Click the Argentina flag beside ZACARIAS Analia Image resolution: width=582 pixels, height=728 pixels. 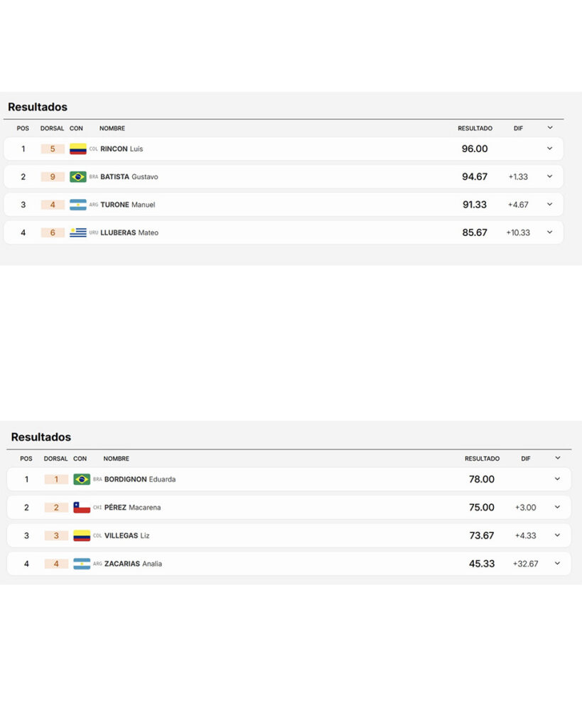click(x=82, y=564)
